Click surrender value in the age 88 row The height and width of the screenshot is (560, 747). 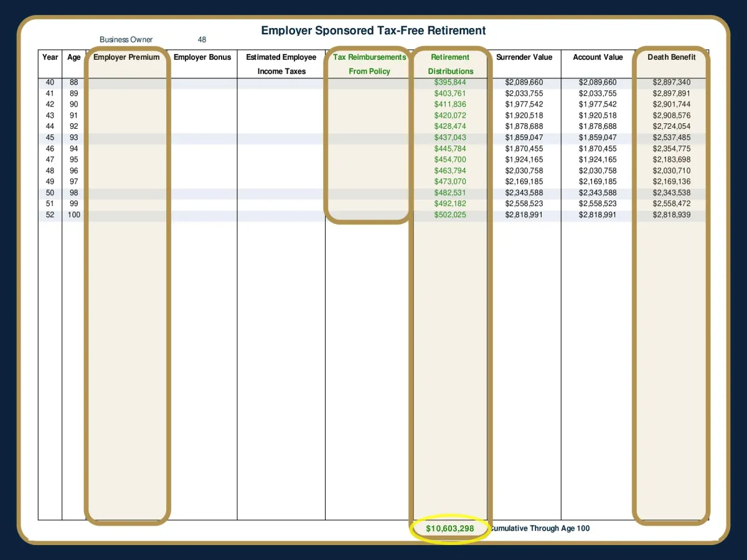tap(524, 82)
